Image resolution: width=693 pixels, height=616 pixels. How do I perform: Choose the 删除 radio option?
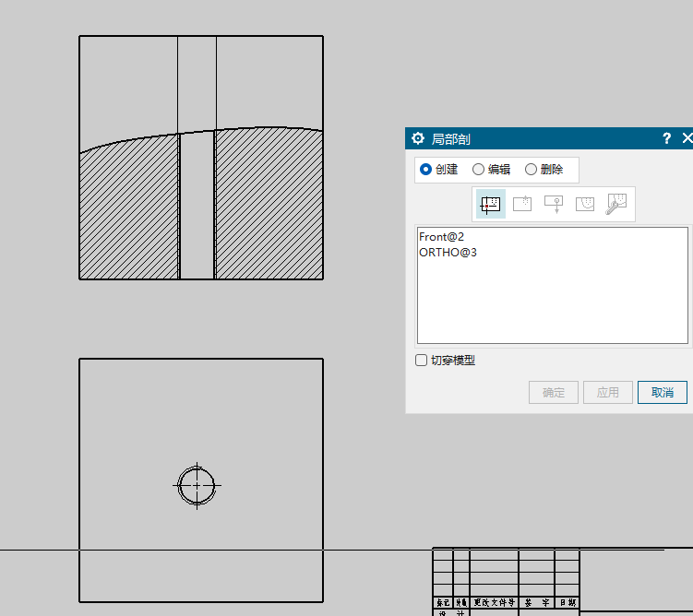click(531, 170)
